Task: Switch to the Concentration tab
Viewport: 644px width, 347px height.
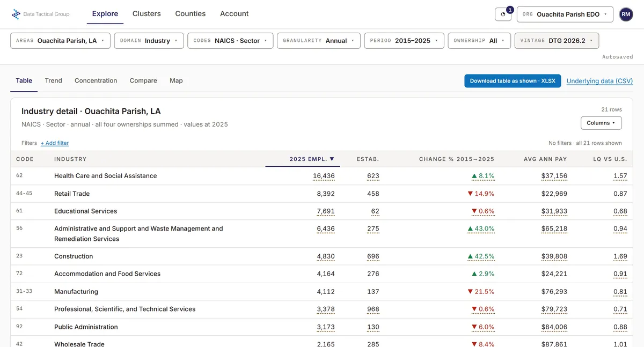Action: pos(96,80)
